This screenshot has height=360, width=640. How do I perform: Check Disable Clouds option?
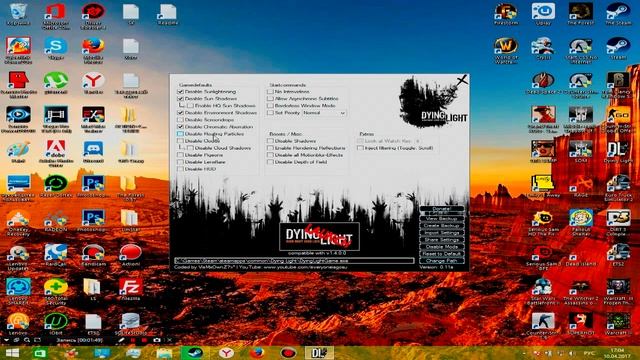pos(180,141)
